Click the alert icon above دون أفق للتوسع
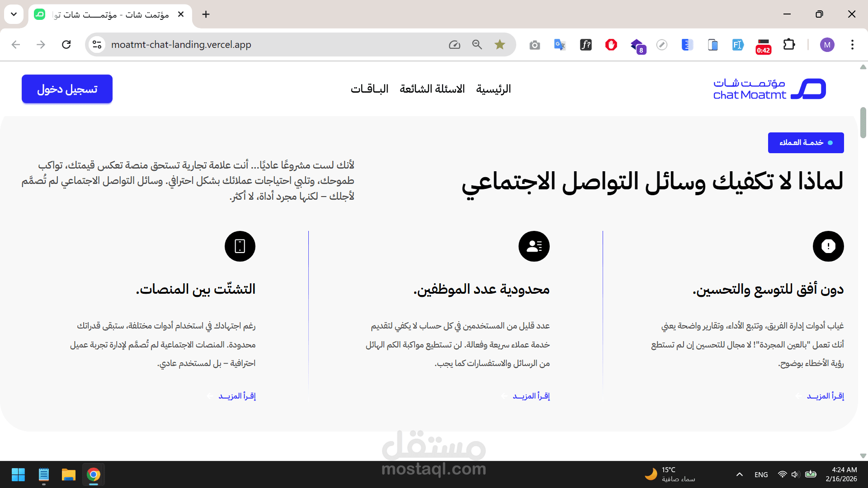The image size is (868, 488). point(828,246)
